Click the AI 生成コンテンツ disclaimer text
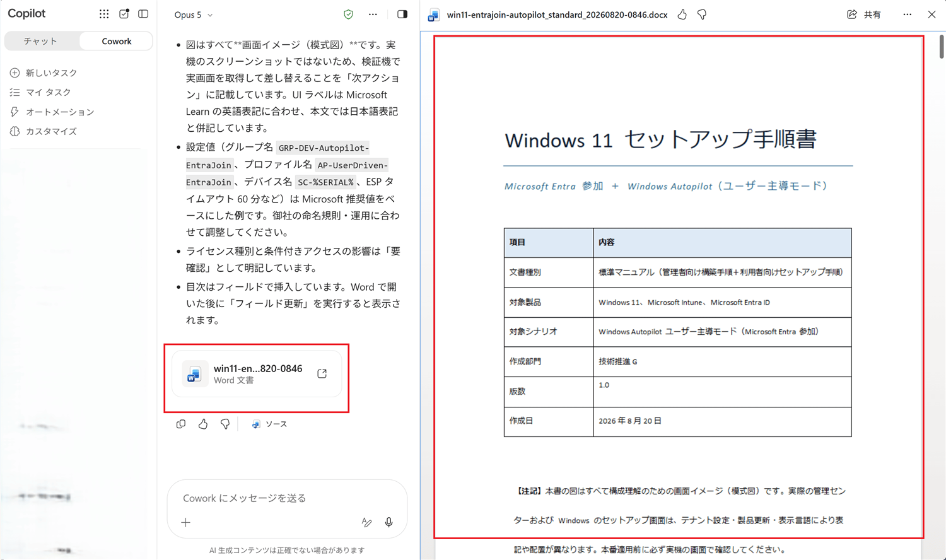 [x=287, y=550]
